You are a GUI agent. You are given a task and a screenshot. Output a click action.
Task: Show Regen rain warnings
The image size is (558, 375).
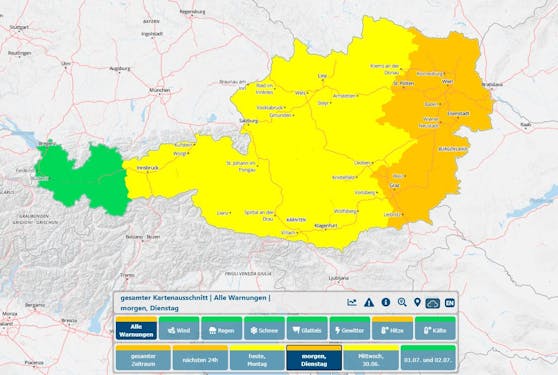(x=222, y=328)
